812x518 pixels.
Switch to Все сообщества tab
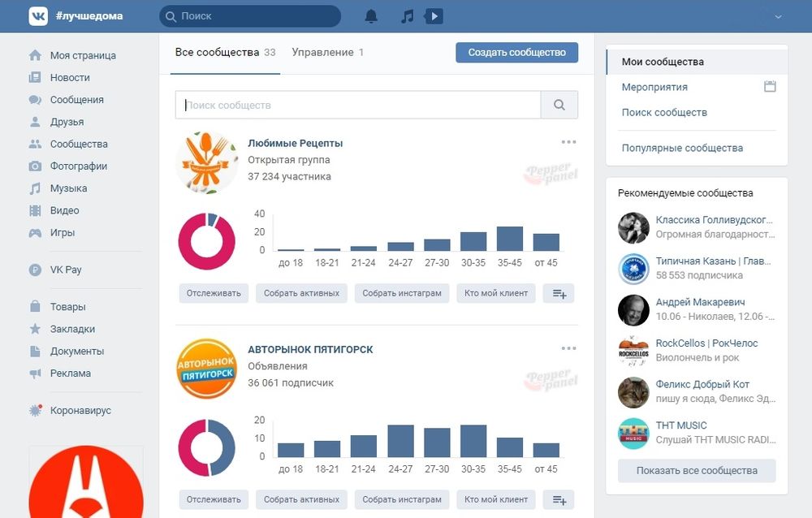click(225, 52)
